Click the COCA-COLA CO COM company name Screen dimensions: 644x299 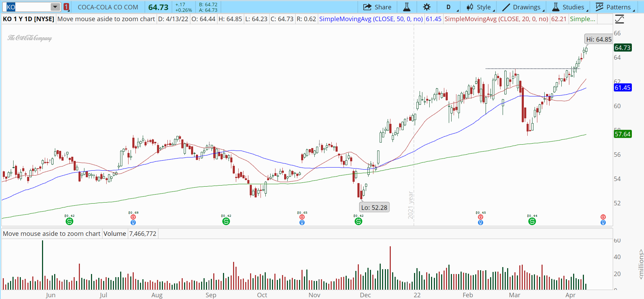click(108, 7)
